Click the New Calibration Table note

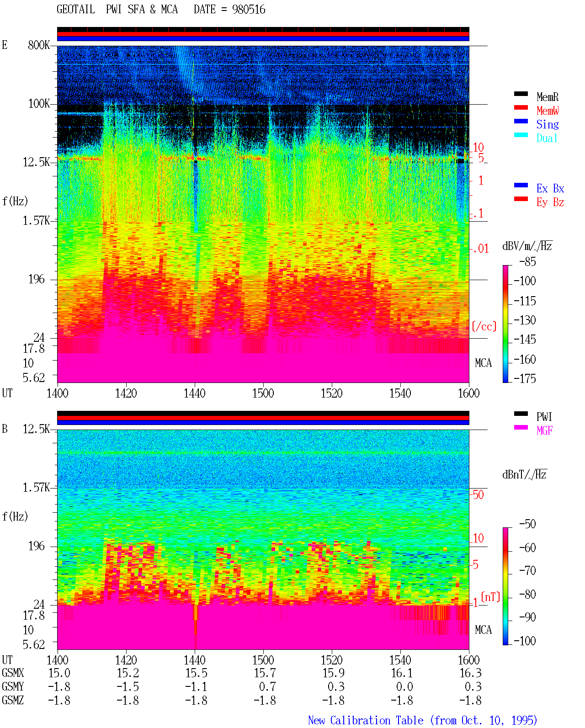tap(423, 721)
